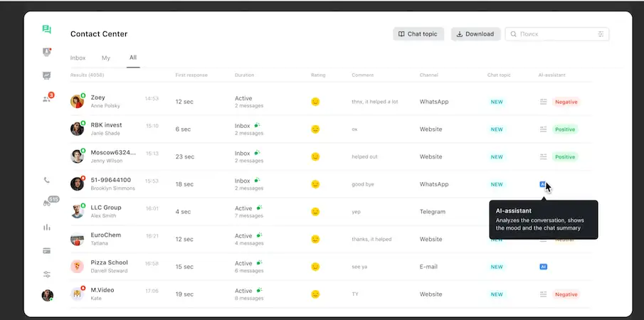This screenshot has height=320, width=644.
Task: Open the green chats icon in sidebar
Action: pos(46,29)
